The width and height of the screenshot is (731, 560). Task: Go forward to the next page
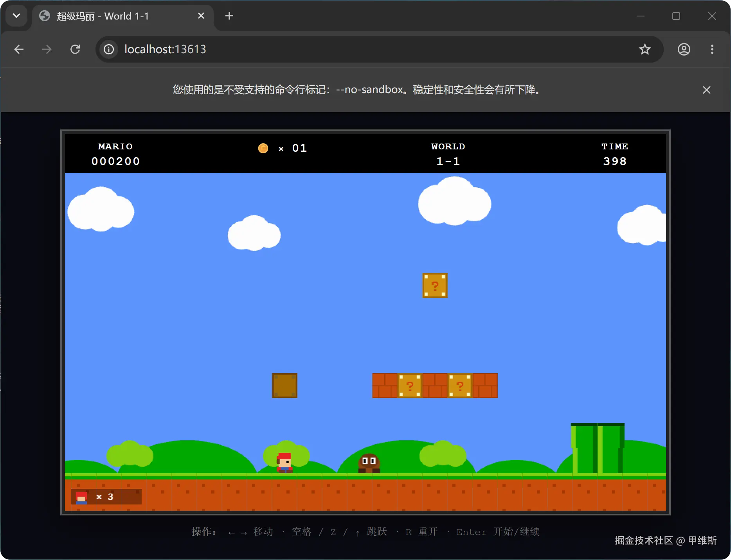point(47,49)
